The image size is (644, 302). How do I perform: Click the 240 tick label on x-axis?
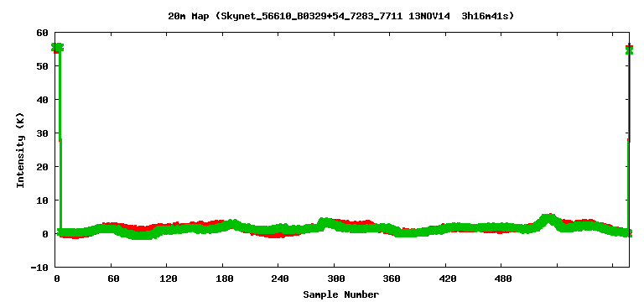tap(280, 279)
